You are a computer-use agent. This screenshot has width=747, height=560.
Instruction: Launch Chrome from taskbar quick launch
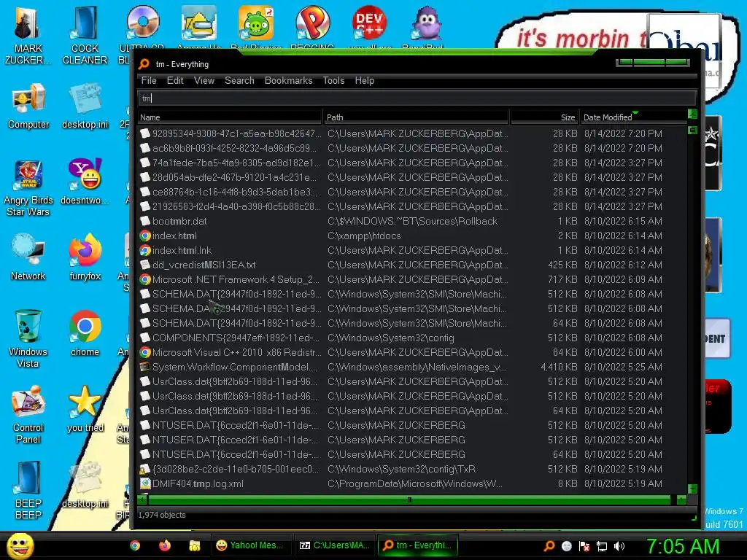(x=135, y=545)
